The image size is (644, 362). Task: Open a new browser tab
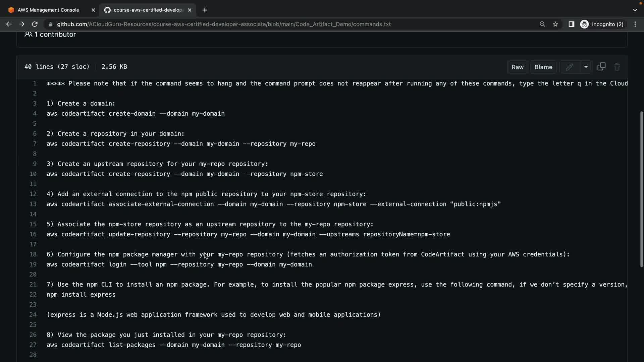[x=205, y=10]
